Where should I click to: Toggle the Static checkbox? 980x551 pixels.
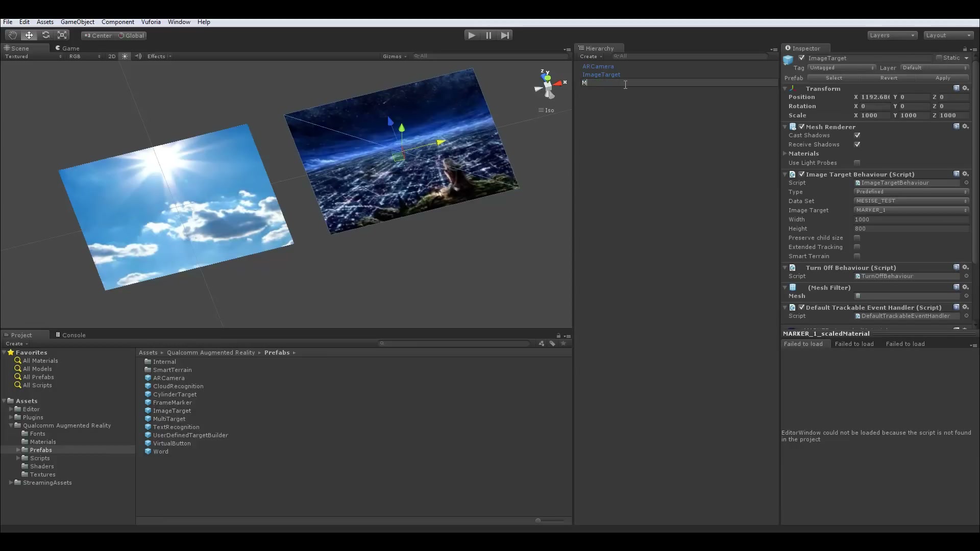tap(939, 58)
